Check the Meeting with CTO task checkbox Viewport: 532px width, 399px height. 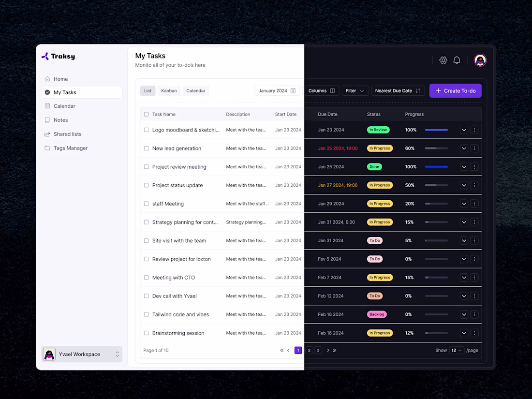[146, 277]
